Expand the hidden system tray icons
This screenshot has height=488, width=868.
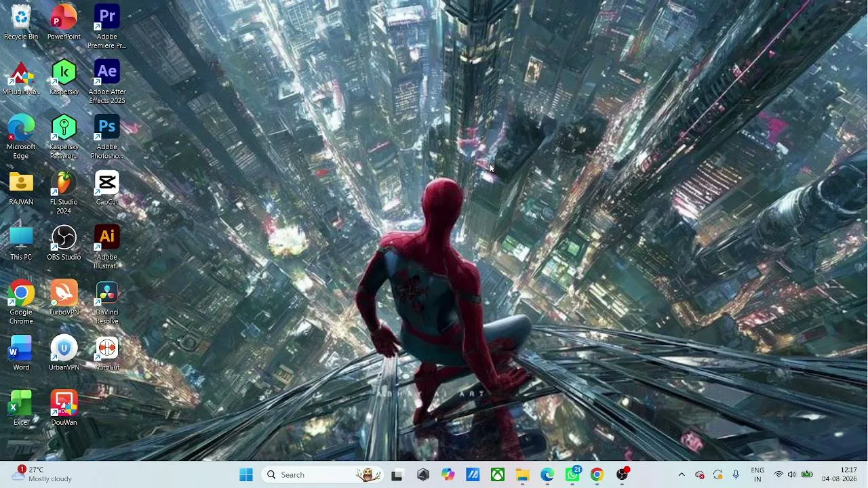pos(682,475)
